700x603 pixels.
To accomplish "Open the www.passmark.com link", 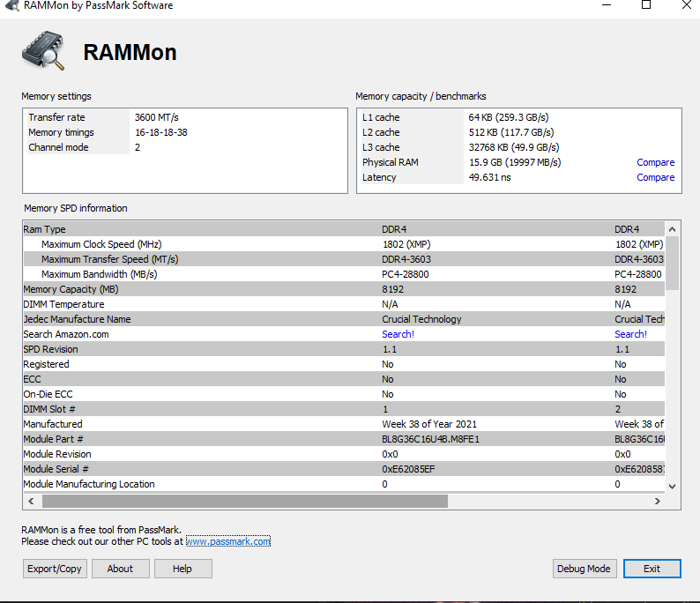I will pos(228,541).
